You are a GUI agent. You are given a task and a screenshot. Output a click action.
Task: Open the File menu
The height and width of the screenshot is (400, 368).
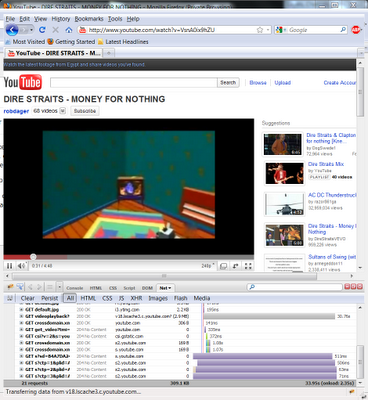(x=10, y=19)
